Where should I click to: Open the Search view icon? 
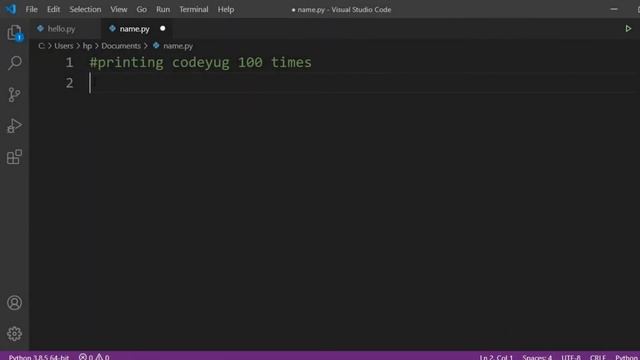[15, 63]
